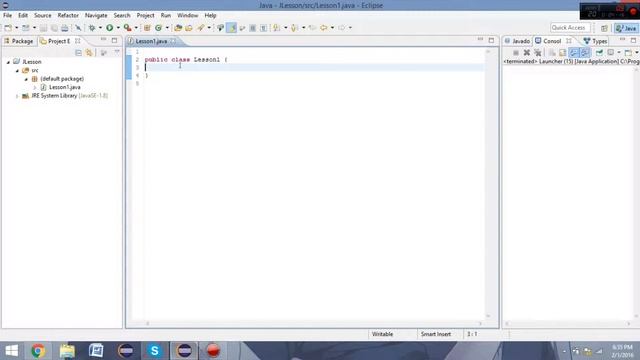Click the Last Edit Location icon
640x360 pixels.
tap(312, 28)
